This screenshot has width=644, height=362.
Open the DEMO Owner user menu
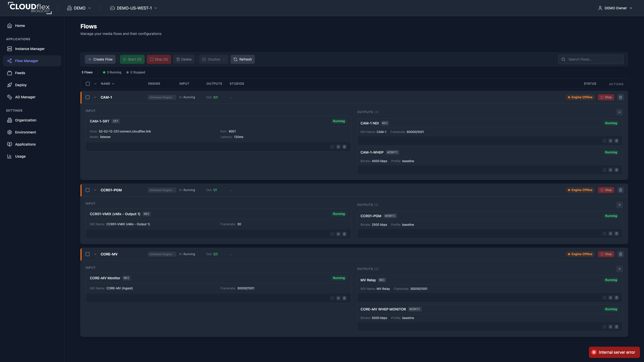tap(615, 8)
